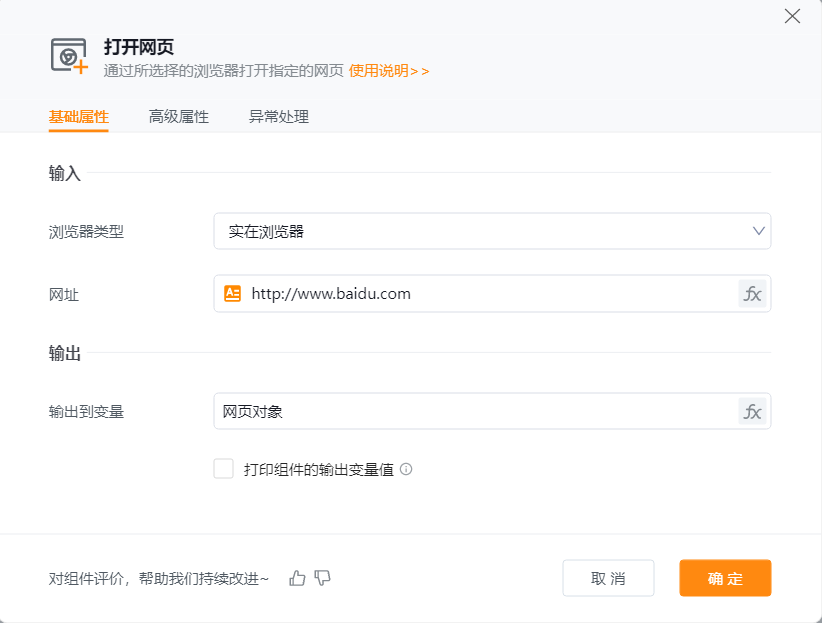
Task: Open the 异常处理 tab
Action: click(x=279, y=117)
